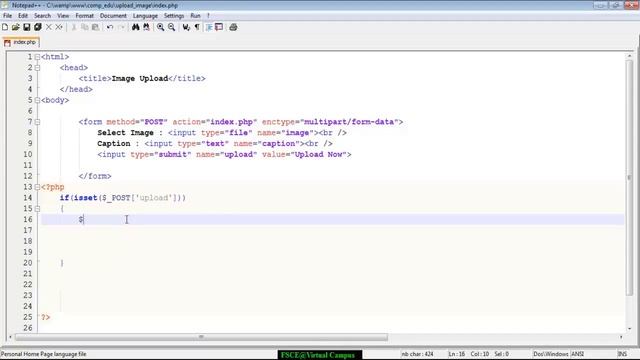
Task: Toggle the indent guide icon
Action: click(x=209, y=27)
